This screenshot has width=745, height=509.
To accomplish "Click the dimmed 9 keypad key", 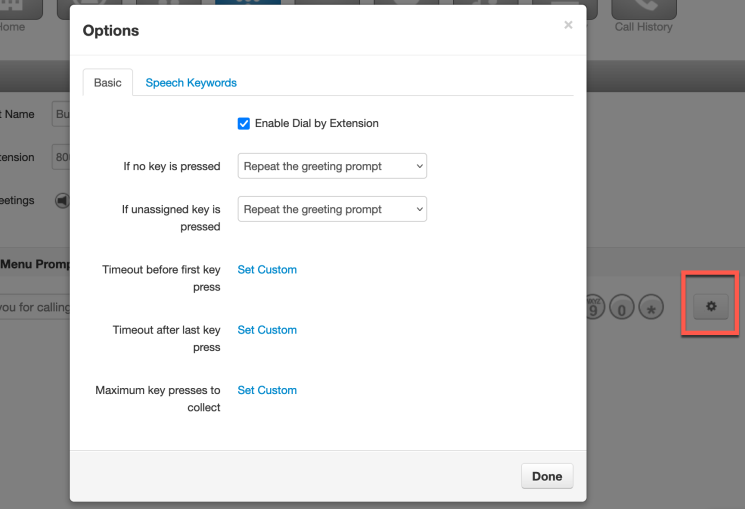I will (594, 307).
